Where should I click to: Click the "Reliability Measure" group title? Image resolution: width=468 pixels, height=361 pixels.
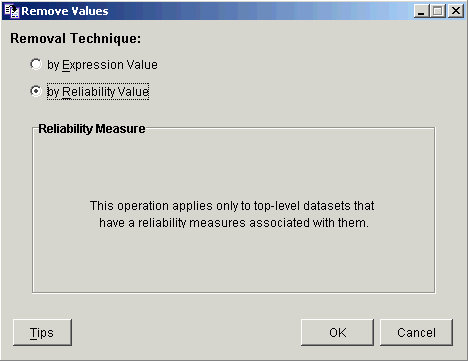pyautogui.click(x=92, y=129)
